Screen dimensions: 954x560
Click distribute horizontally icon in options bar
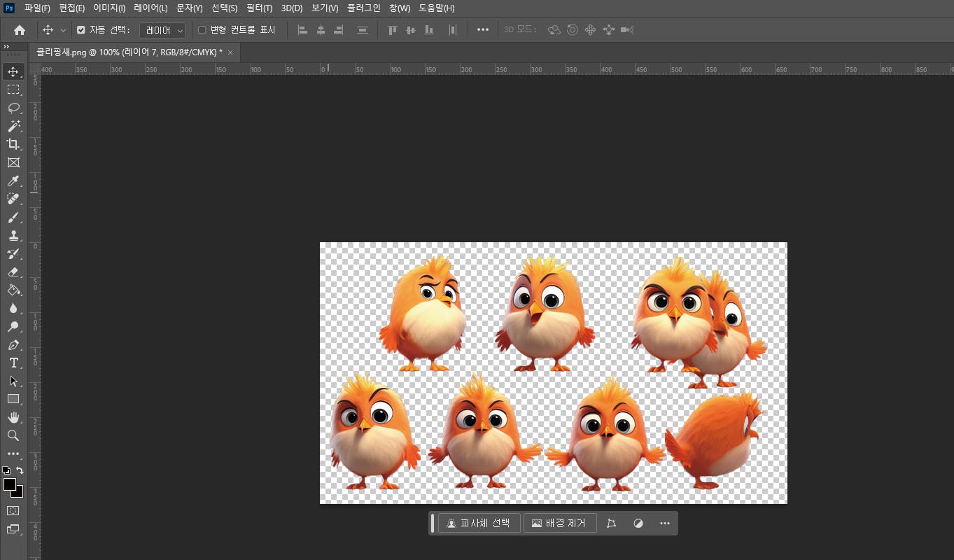pos(453,30)
